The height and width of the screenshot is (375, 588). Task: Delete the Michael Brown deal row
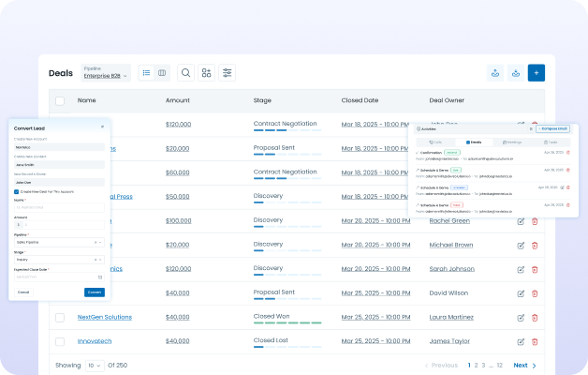535,246
